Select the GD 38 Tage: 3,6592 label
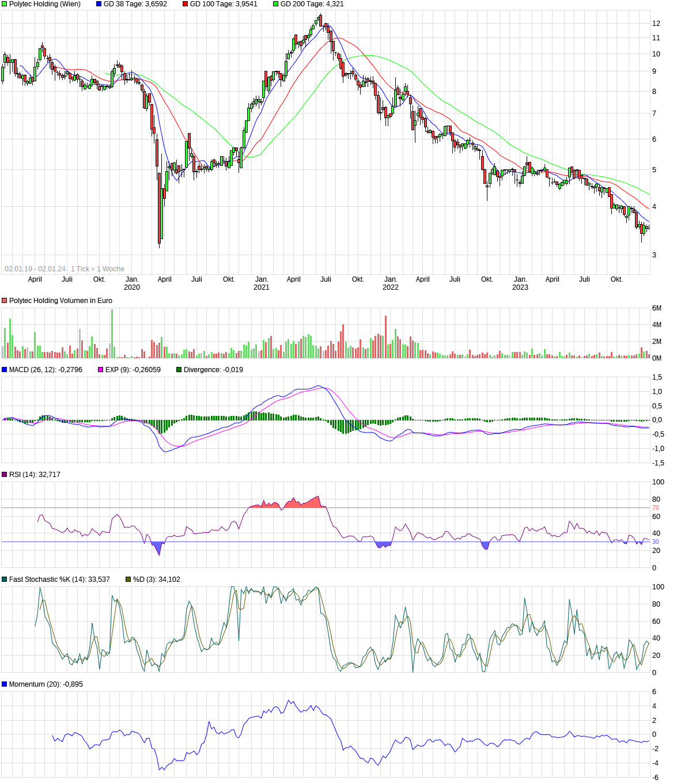This screenshot has width=677, height=784. tap(135, 4)
